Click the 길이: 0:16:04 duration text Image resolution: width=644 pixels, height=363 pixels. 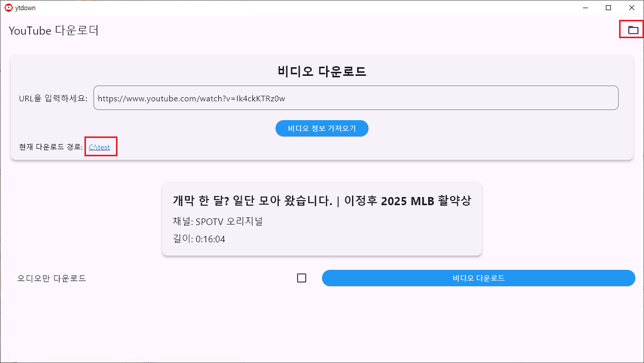pos(199,239)
